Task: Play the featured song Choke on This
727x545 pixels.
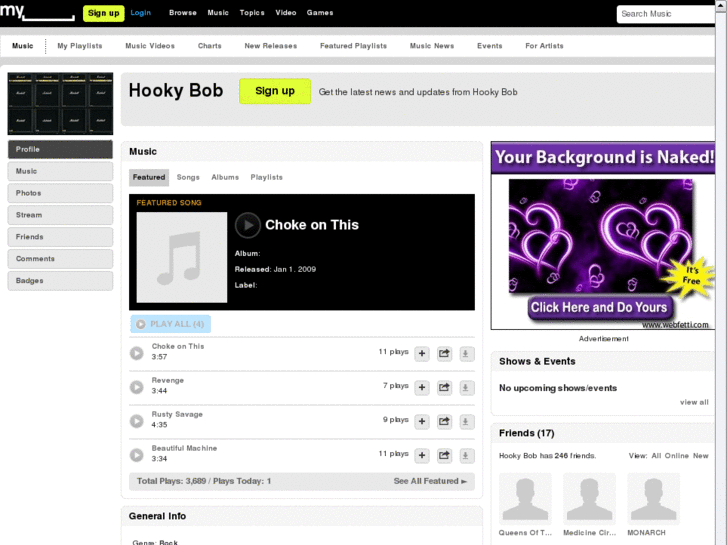Action: click(x=247, y=225)
